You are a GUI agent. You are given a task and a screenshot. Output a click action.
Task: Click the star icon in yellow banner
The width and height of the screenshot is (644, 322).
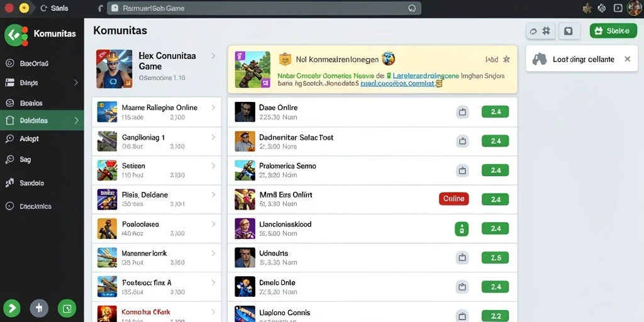click(x=506, y=60)
